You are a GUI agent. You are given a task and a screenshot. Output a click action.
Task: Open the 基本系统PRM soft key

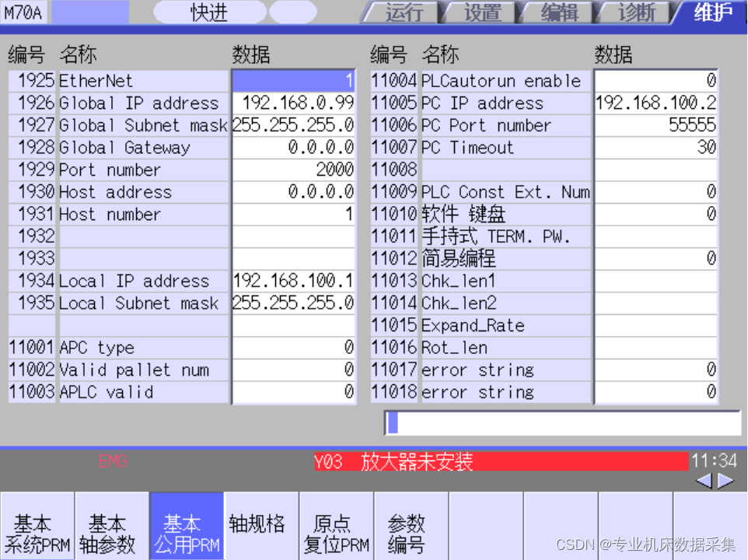click(x=37, y=526)
